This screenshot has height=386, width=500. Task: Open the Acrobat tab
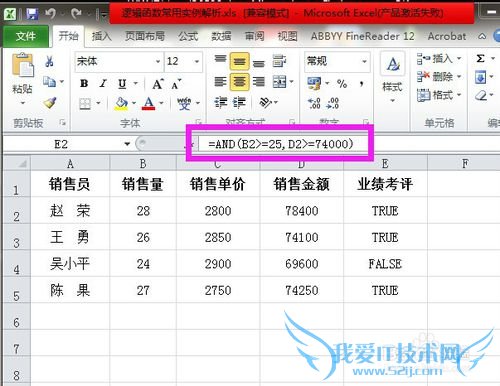[447, 36]
